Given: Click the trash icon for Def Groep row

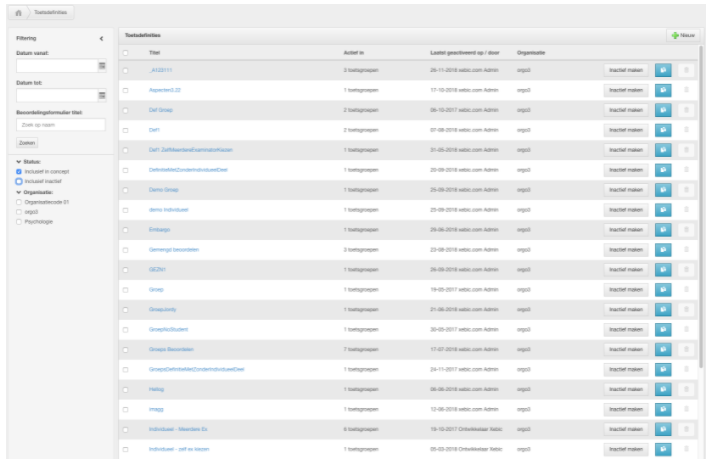Looking at the screenshot, I should point(686,110).
